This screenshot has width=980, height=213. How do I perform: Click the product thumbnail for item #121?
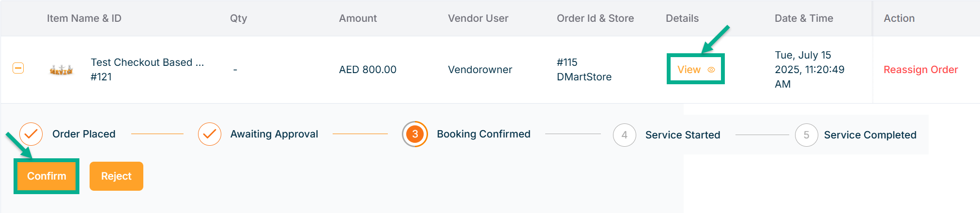(x=61, y=70)
